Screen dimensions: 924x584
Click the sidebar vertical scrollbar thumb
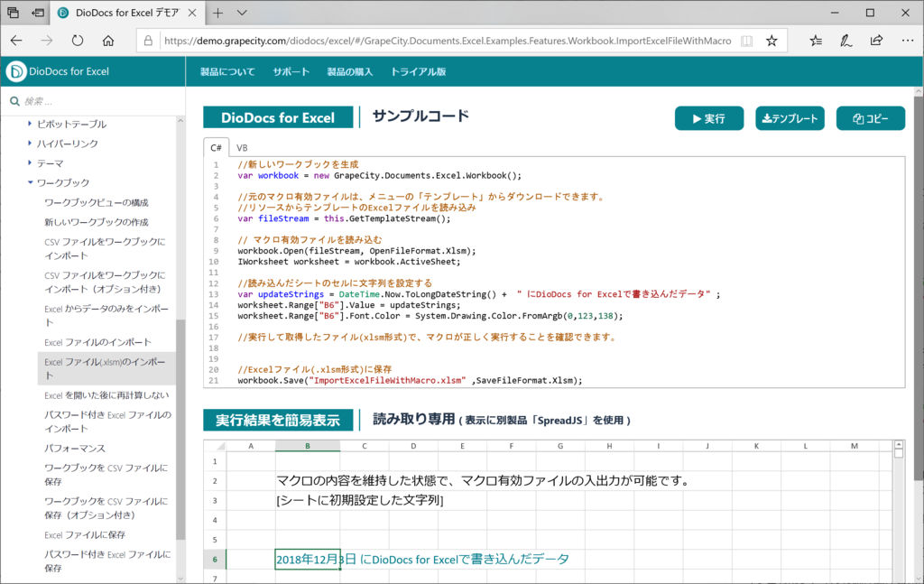pos(180,429)
